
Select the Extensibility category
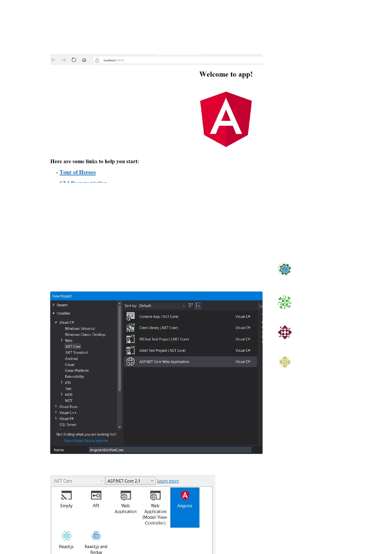74,376
